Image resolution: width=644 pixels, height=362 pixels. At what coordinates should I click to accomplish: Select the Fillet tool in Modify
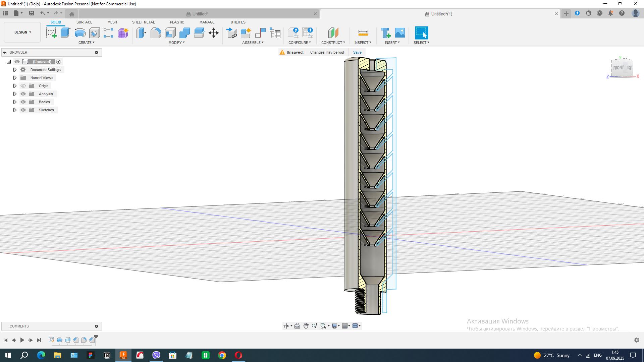pyautogui.click(x=156, y=33)
